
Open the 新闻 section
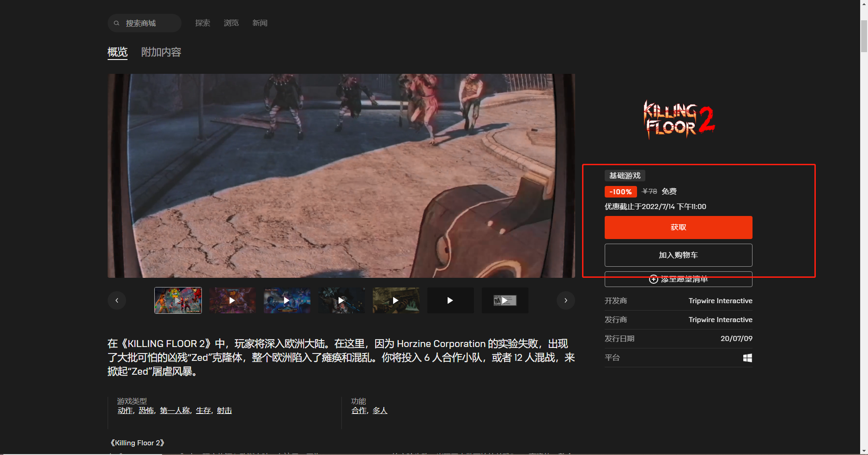tap(260, 23)
